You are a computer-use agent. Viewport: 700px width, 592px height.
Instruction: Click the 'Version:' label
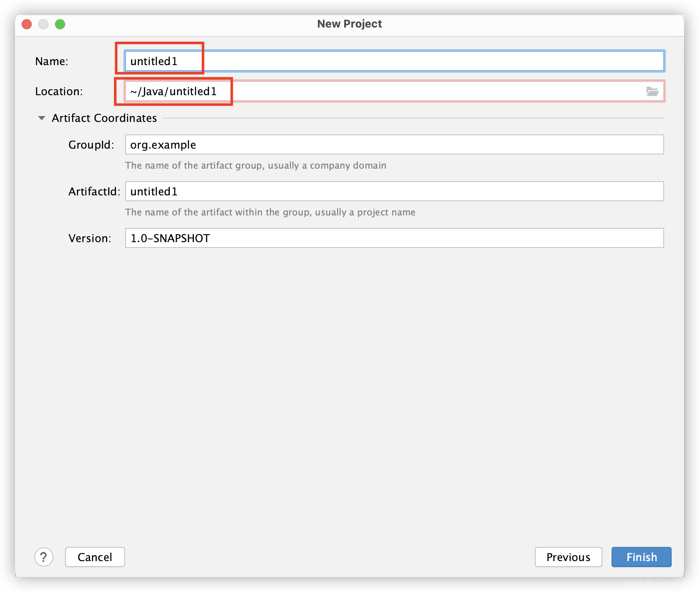pos(90,238)
